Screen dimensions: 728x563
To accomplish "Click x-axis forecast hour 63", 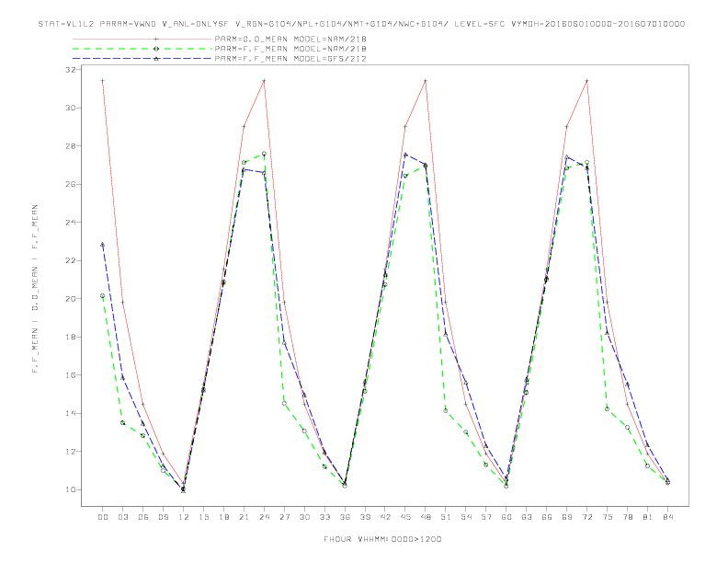I will (x=527, y=517).
